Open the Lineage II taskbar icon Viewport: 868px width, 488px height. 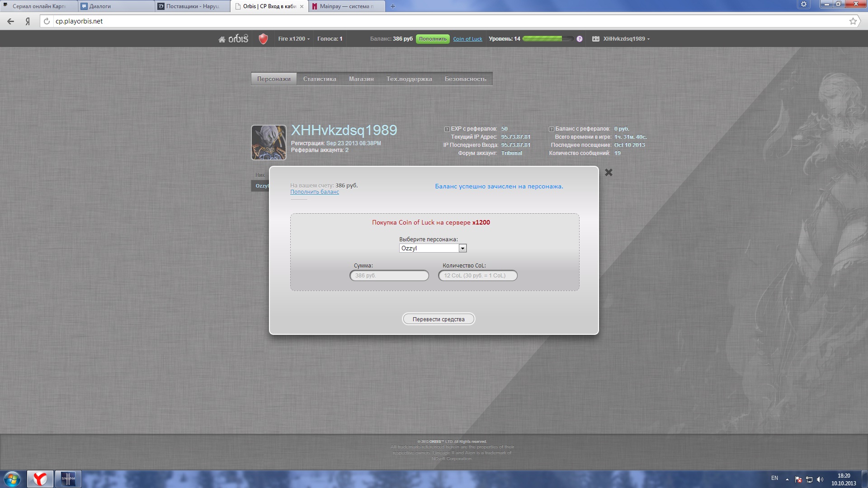pos(68,479)
